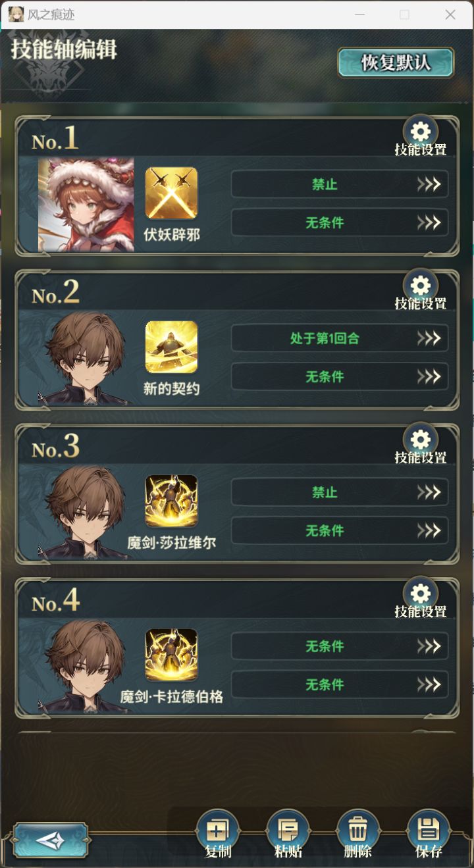The image size is (474, 868).
Task: Expand No.3 second 无条件 condition selector
Action: (x=340, y=530)
